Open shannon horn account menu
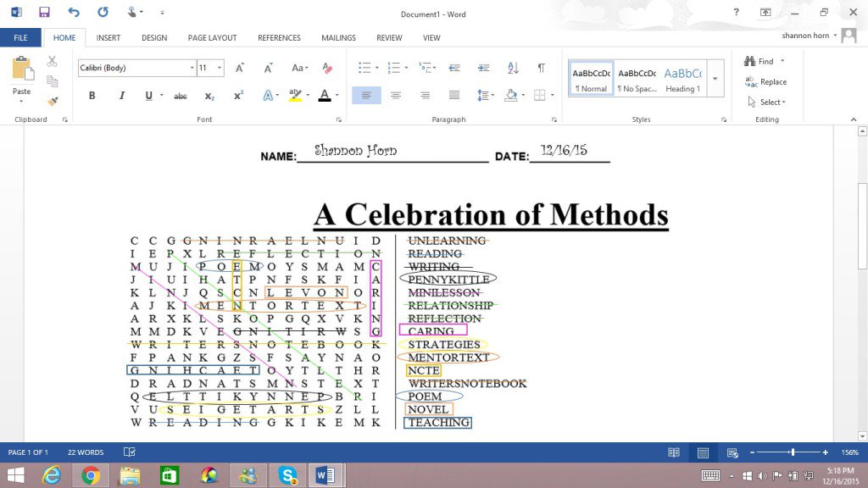Screen dimensions: 868x488 [x=809, y=36]
